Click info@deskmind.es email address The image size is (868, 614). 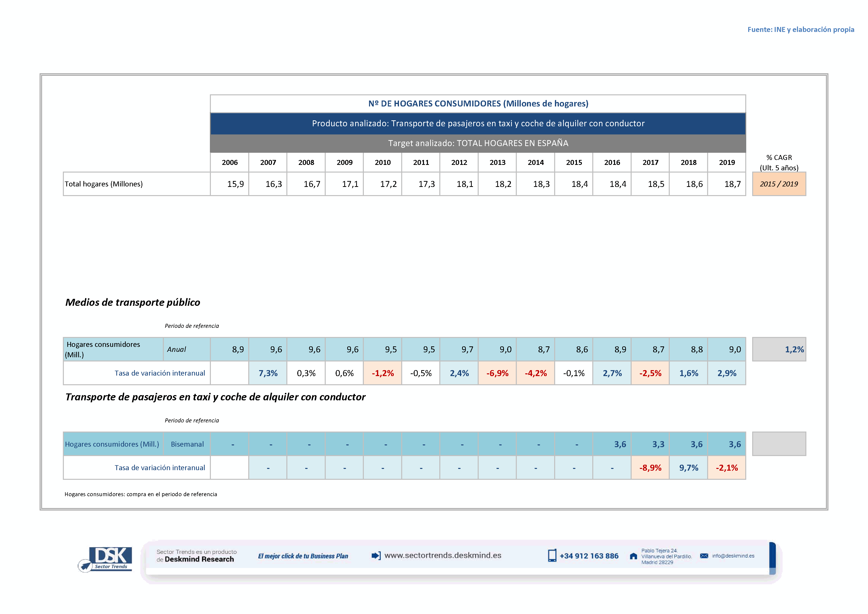click(733, 556)
